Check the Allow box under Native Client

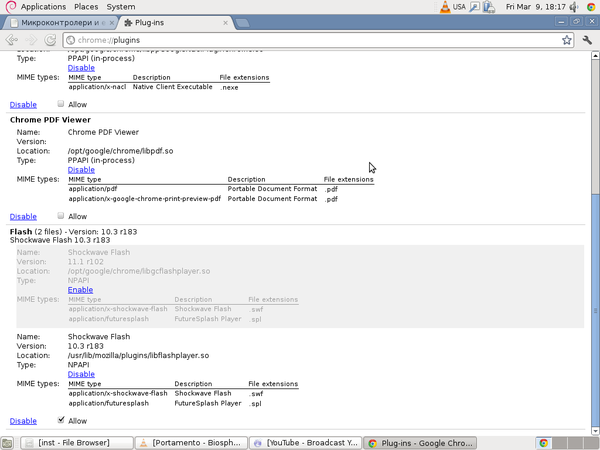pyautogui.click(x=60, y=104)
